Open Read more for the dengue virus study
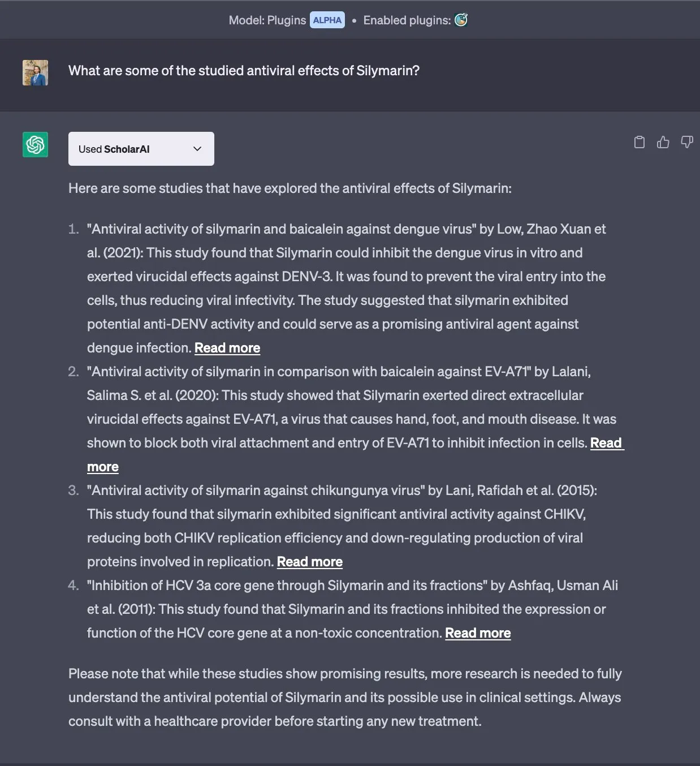This screenshot has width=700, height=766. (227, 348)
